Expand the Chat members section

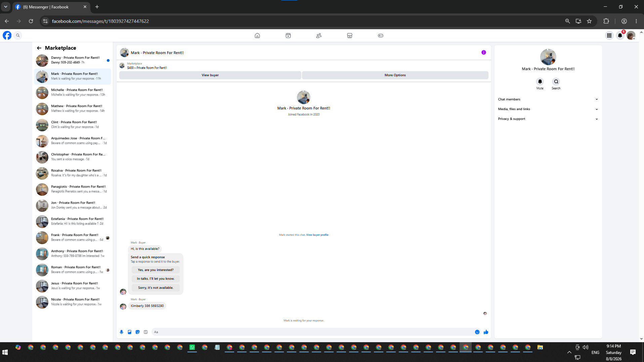(x=548, y=99)
